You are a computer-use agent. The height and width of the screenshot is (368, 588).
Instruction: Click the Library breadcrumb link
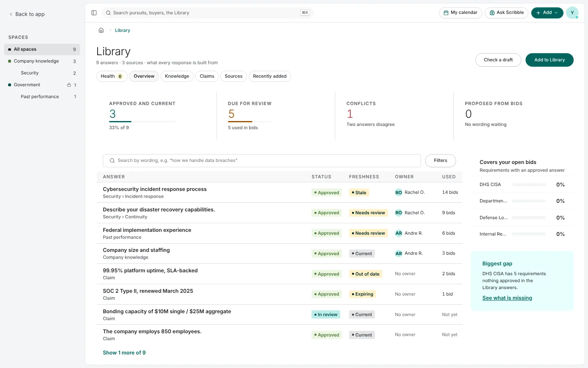122,30
